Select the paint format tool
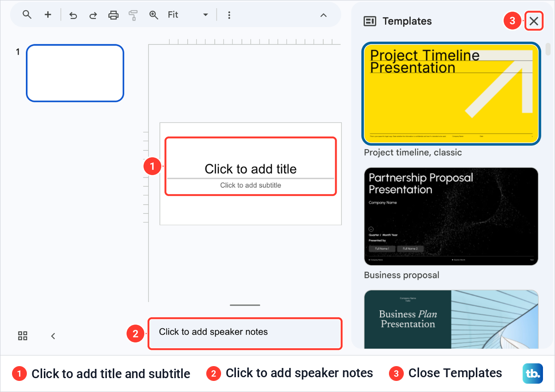 [x=133, y=15]
